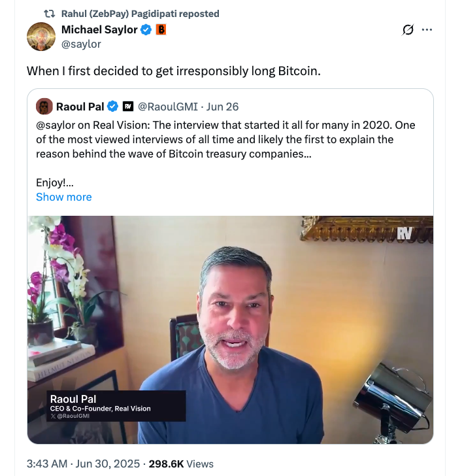Open the @saylor handle below the name
The height and width of the screenshot is (476, 462).
click(81, 44)
